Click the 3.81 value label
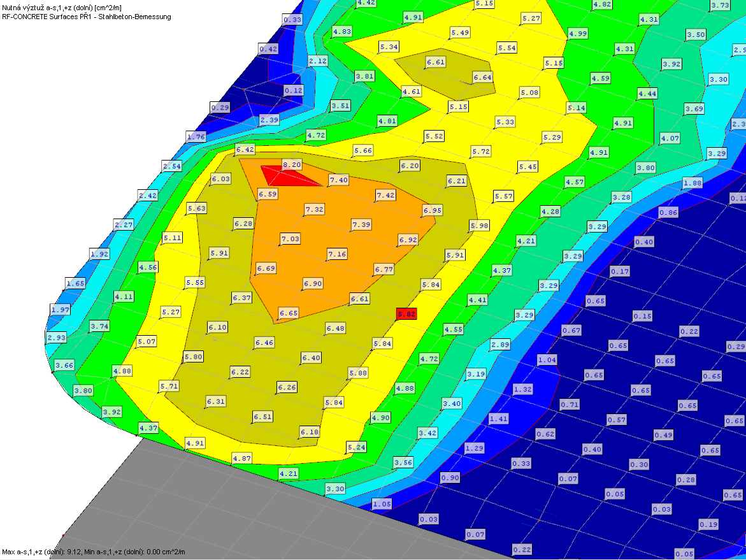The width and height of the screenshot is (746, 560). tap(365, 76)
